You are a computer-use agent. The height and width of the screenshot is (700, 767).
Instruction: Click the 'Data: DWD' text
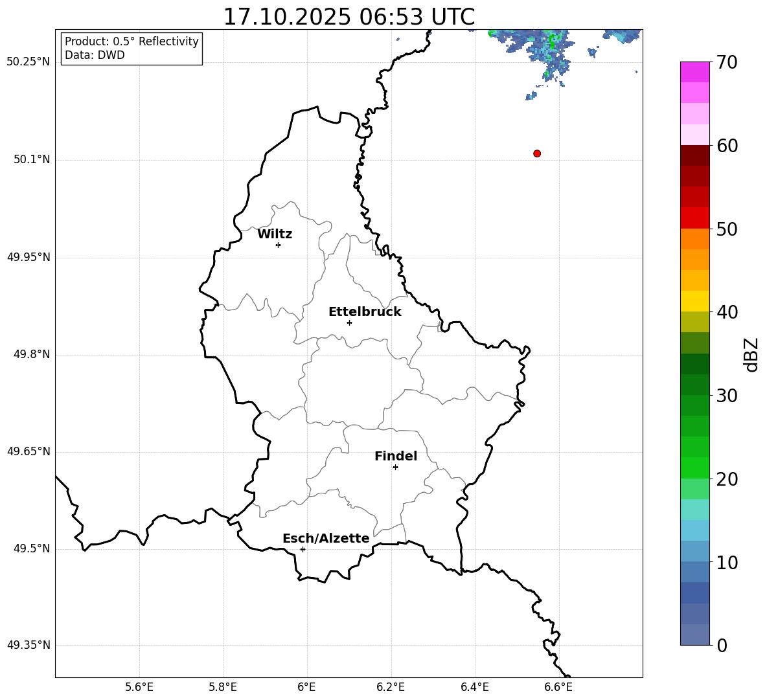[95, 55]
